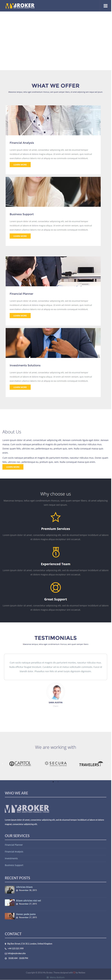Click the Experienced Team medal icon
112x980 pixels.
55,552
